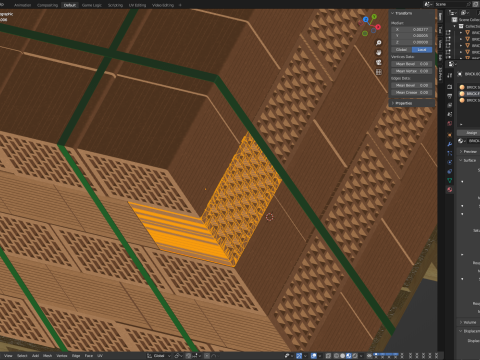The width and height of the screenshot is (480, 360).
Task: Open the Physics properties tab icon
Action: pos(450,162)
